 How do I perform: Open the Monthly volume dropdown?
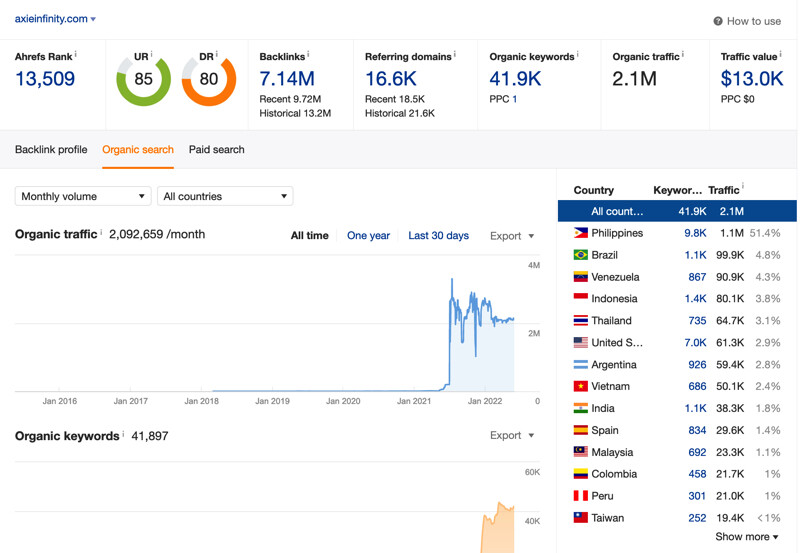pos(83,196)
